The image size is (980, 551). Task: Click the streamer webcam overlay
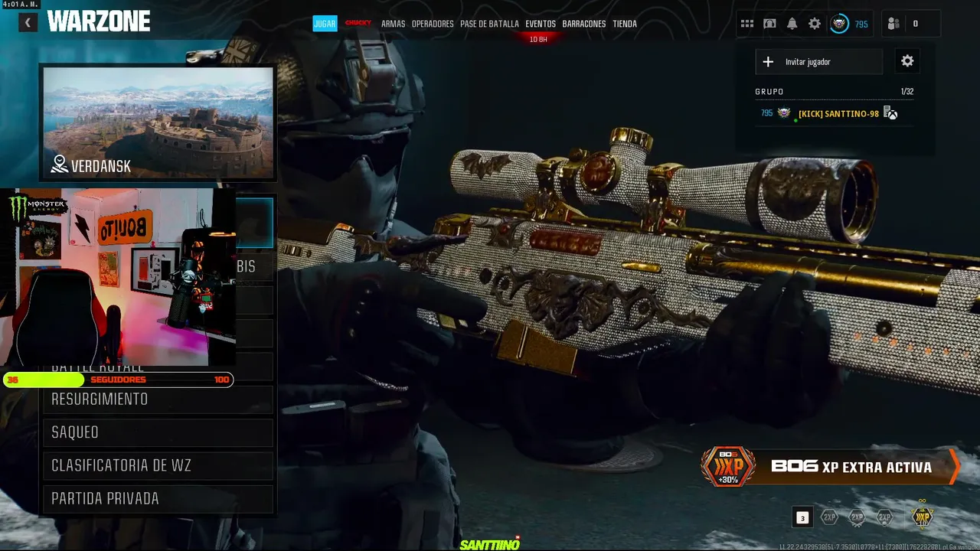click(118, 277)
